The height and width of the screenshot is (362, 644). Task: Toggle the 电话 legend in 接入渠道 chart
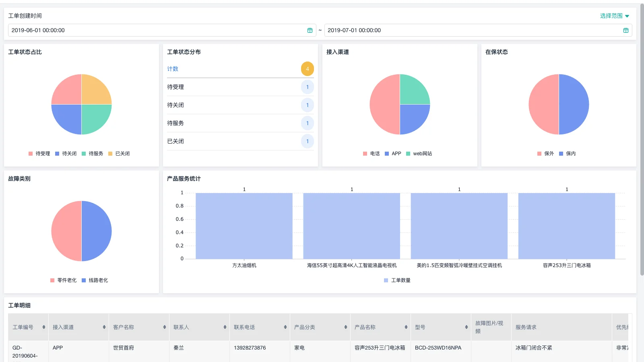click(371, 153)
